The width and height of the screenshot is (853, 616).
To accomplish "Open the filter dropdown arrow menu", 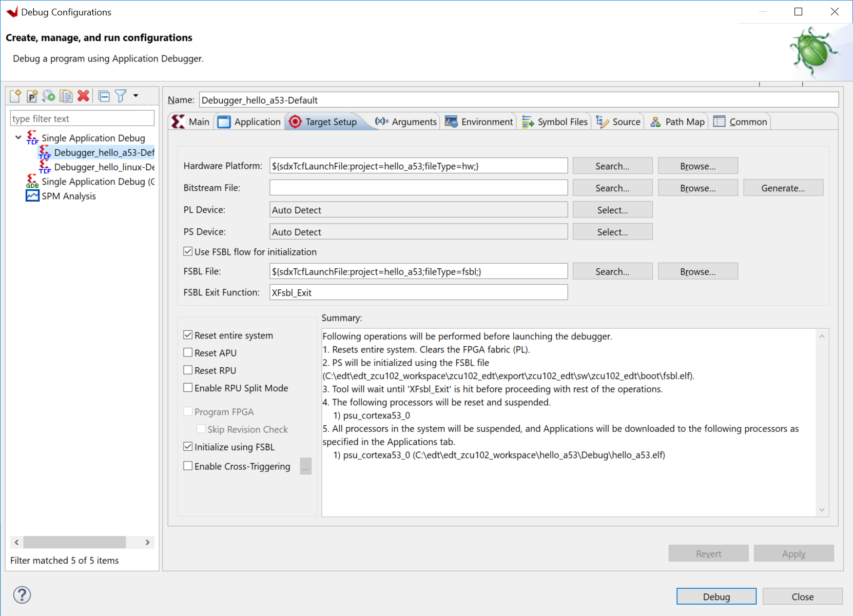I will tap(136, 95).
